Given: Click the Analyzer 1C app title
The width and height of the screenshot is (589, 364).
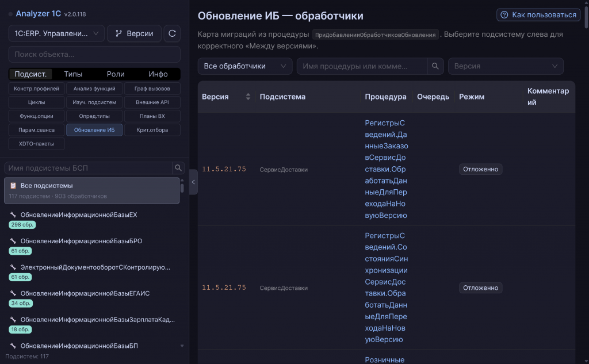Looking at the screenshot, I should (x=39, y=14).
